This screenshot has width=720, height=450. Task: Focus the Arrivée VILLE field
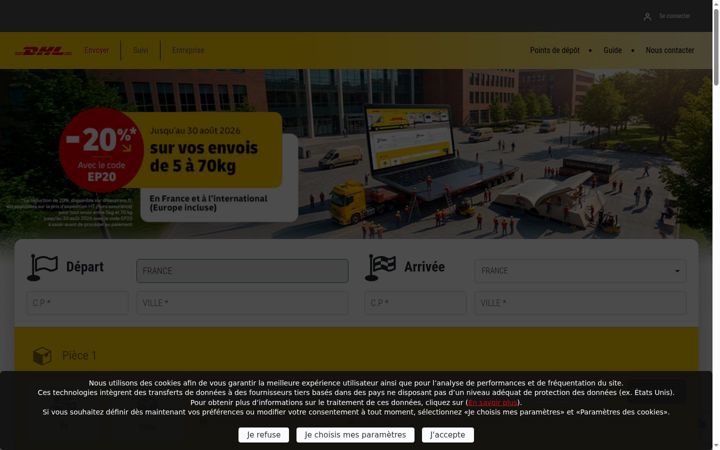(580, 303)
